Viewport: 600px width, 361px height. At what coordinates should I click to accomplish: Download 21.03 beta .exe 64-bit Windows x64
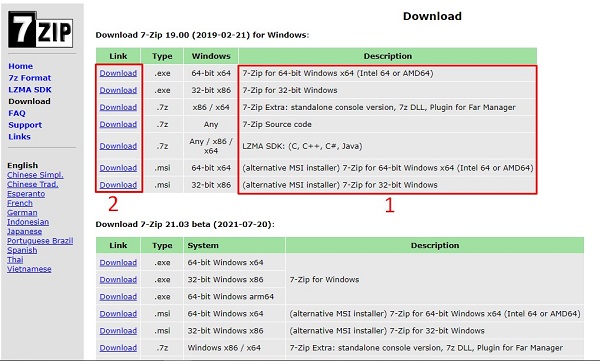(118, 263)
